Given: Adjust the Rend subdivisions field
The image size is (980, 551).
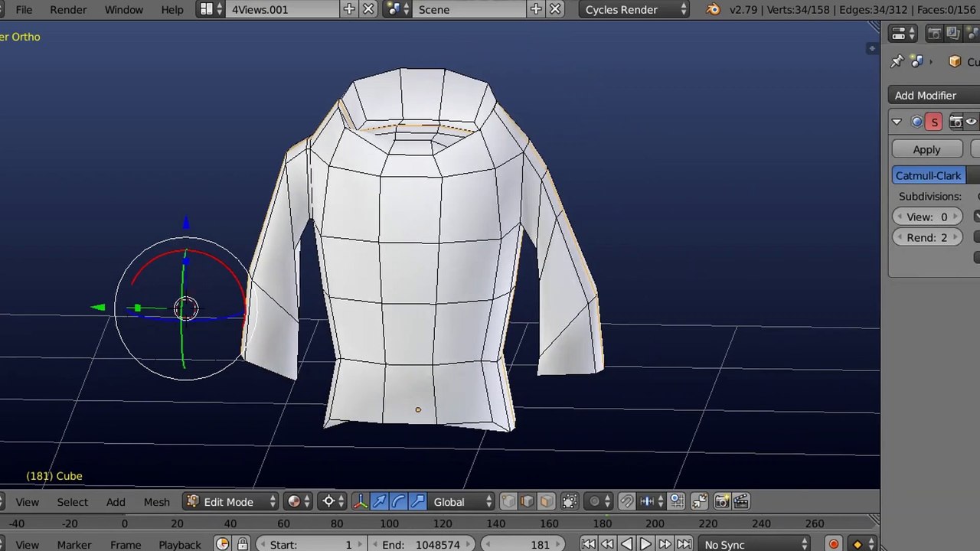Looking at the screenshot, I should click(927, 238).
